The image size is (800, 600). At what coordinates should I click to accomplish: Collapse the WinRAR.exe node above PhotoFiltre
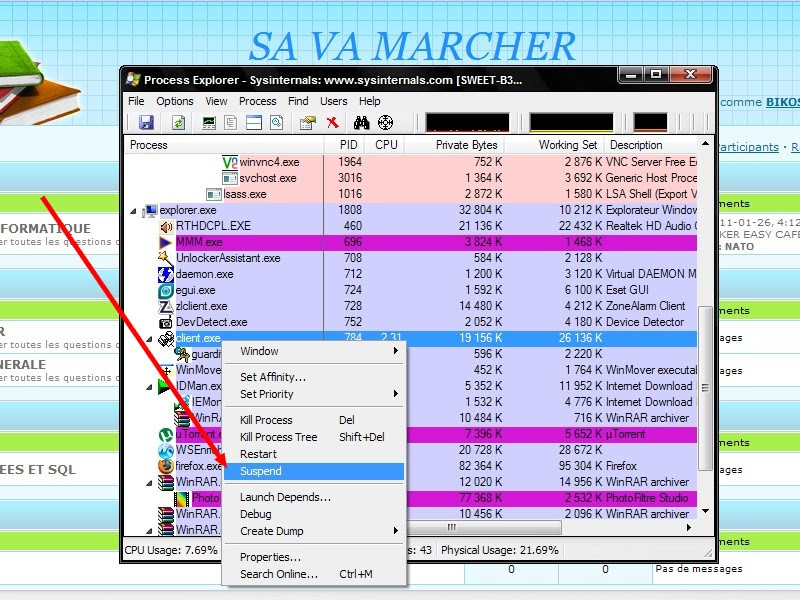(149, 483)
